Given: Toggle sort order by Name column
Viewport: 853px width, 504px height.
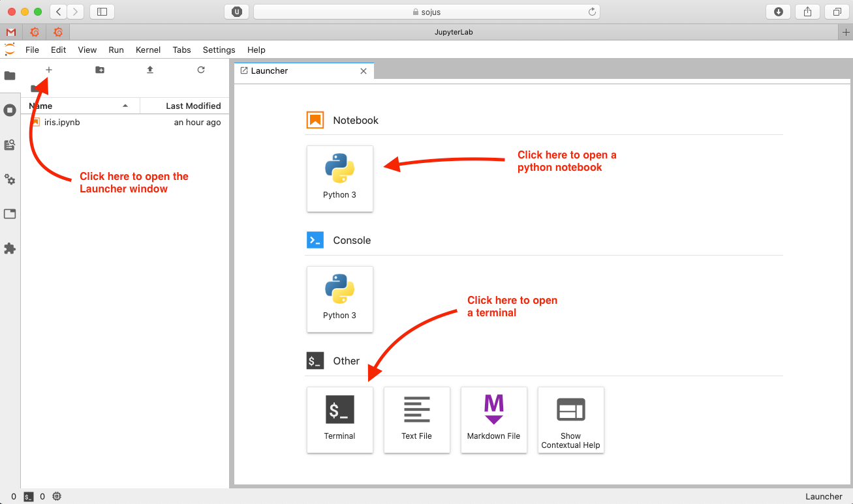Looking at the screenshot, I should point(40,105).
